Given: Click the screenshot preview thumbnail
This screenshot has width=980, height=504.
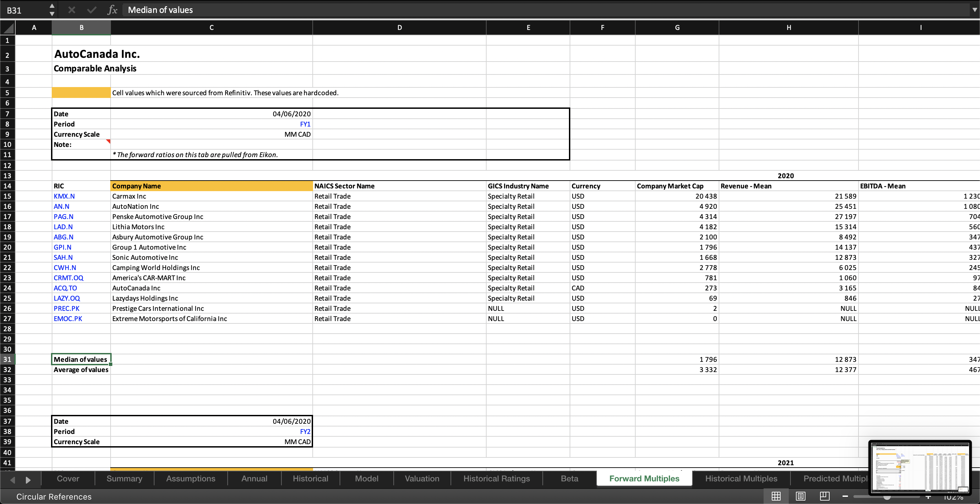Looking at the screenshot, I should click(x=920, y=467).
